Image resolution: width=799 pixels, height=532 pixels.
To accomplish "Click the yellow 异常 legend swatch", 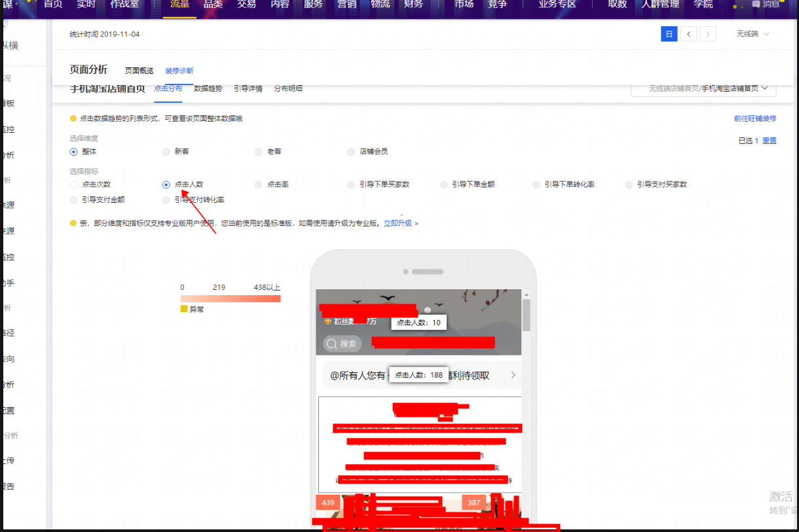I will (184, 309).
